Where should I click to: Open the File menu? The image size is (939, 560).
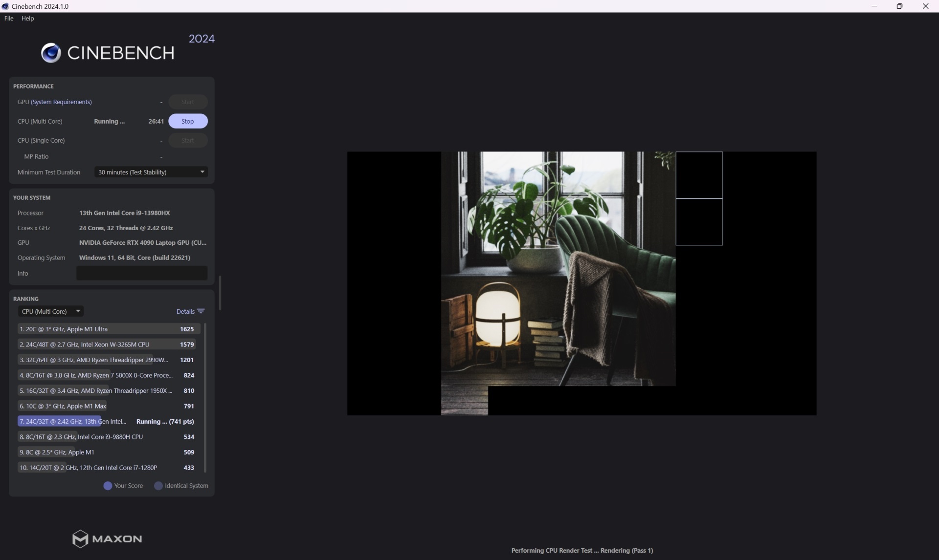point(9,18)
